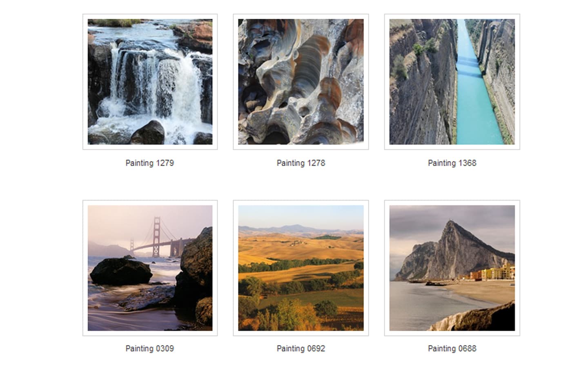The width and height of the screenshot is (588, 368).
Task: Select the Rock of Gibraltar thumbnail
Action: [x=452, y=268]
